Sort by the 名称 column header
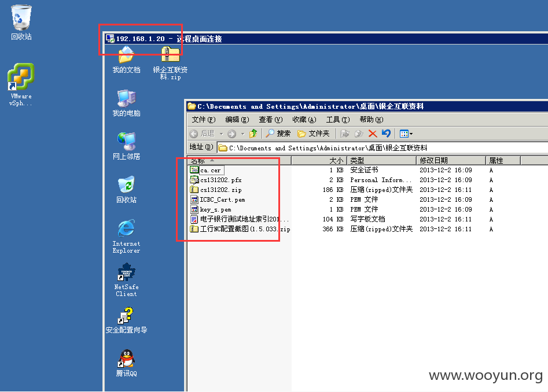The width and height of the screenshot is (548, 392). pos(240,161)
